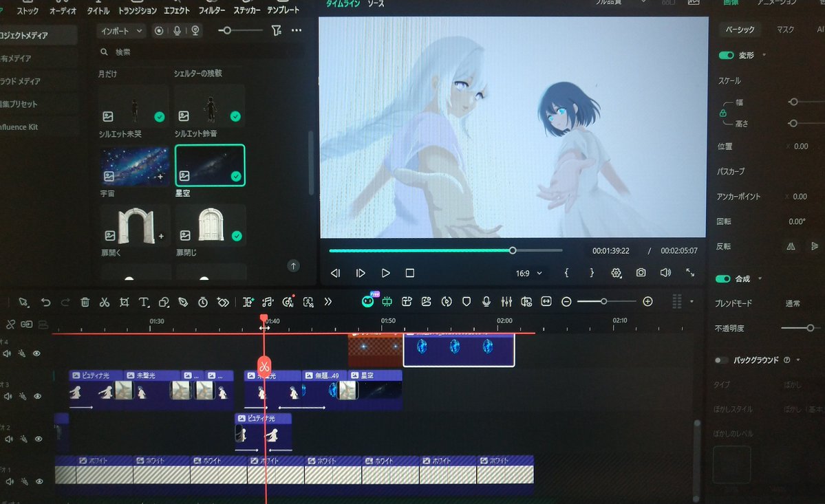Image resolution: width=825 pixels, height=504 pixels.
Task: Open the フィルター tab
Action: [x=211, y=10]
